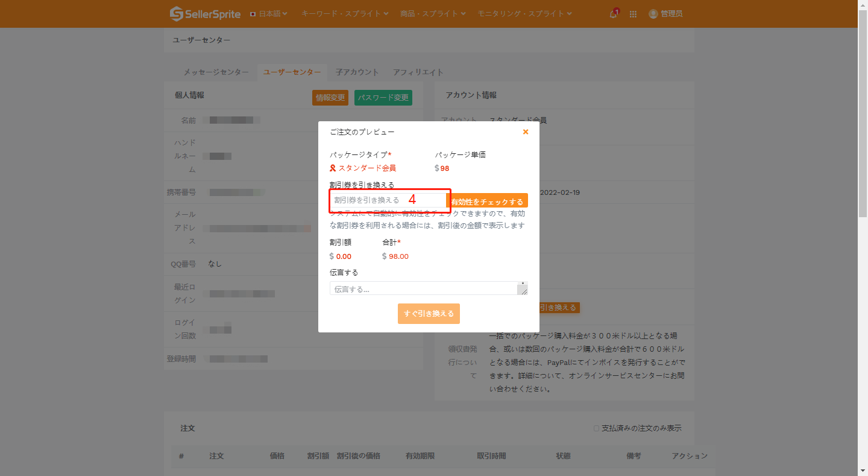Click the 管理員 user avatar
868x476 pixels.
pos(653,14)
